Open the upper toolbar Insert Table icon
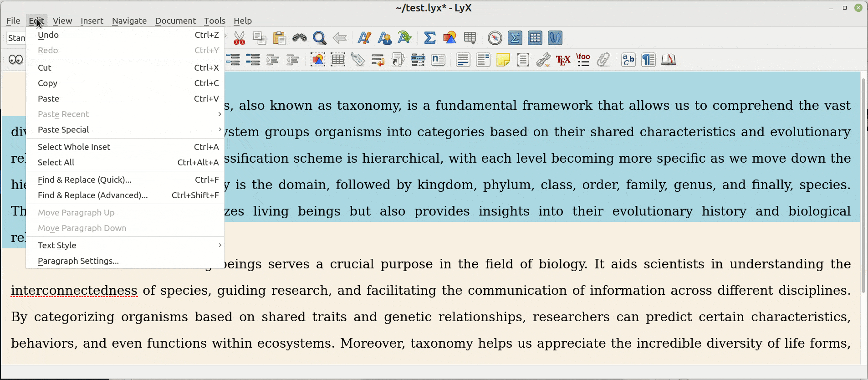 point(470,38)
